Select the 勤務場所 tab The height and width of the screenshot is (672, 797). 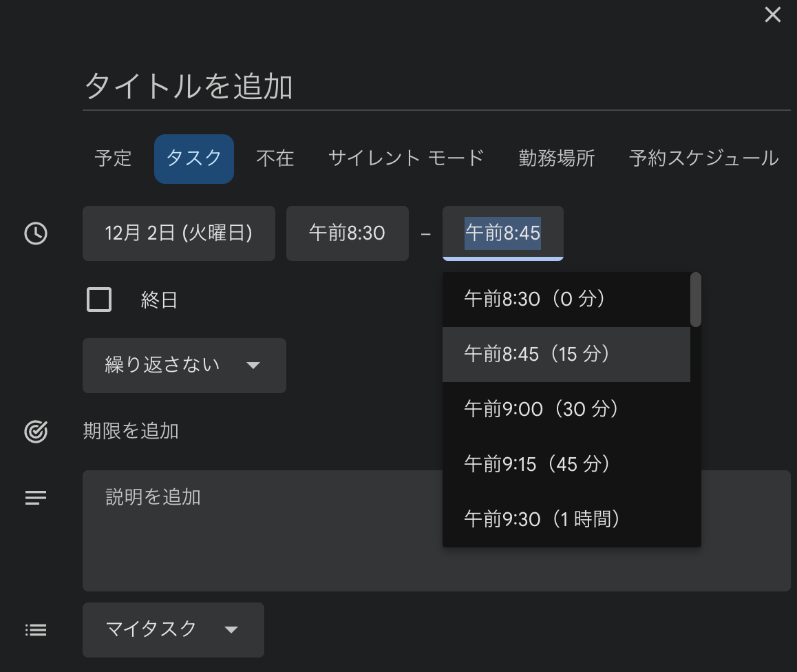pos(556,158)
